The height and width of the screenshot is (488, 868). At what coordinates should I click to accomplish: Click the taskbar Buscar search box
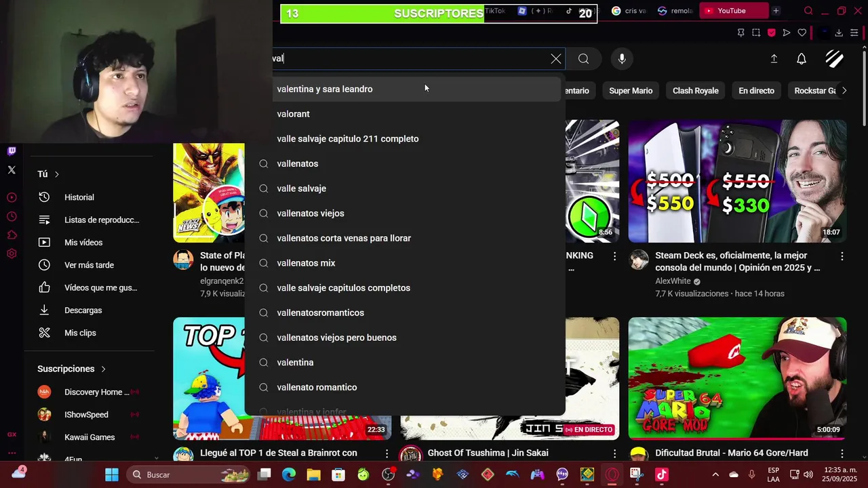click(x=189, y=474)
